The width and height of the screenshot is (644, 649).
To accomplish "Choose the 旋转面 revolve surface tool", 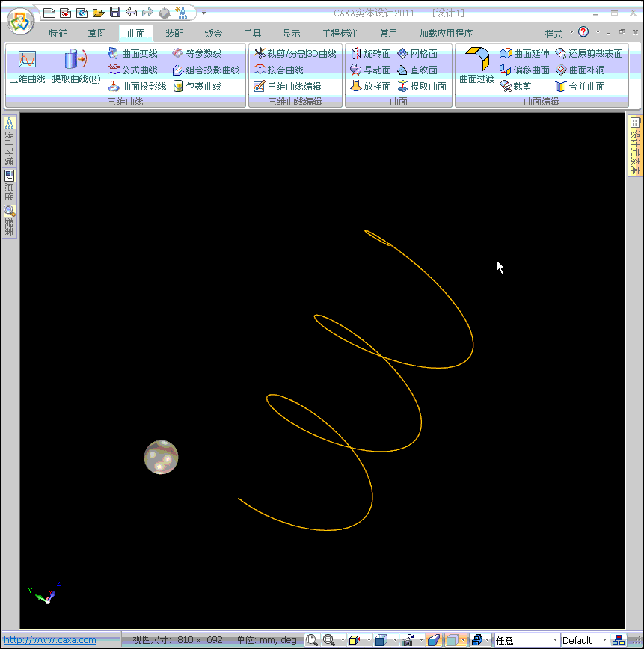I will (371, 54).
